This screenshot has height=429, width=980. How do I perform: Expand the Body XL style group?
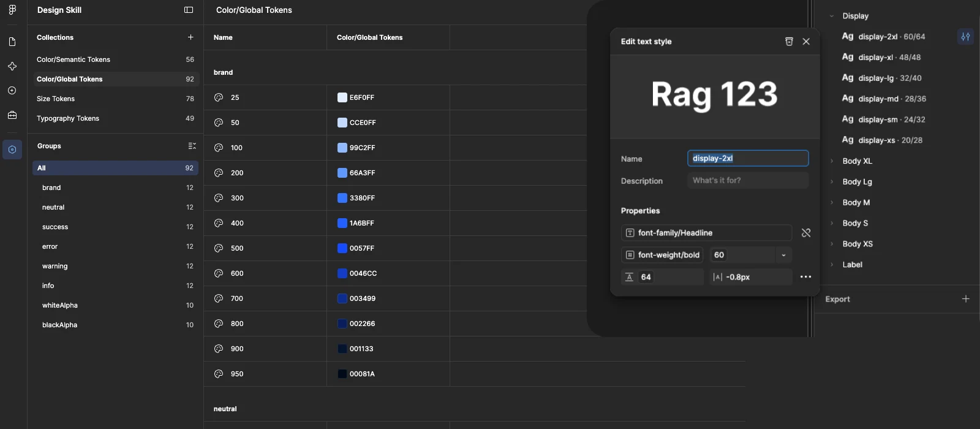click(831, 161)
